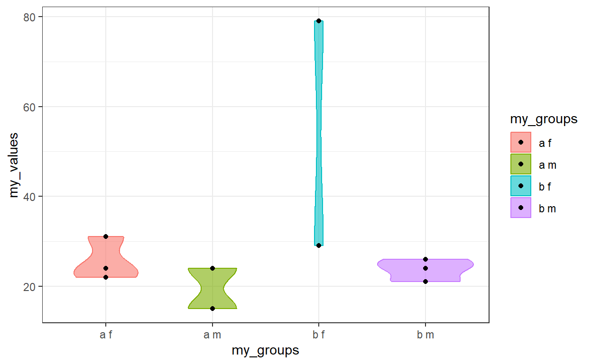Viewport: 592px width, 364px height.
Task: Click the green 'a m' legend swatch
Action: click(521, 164)
